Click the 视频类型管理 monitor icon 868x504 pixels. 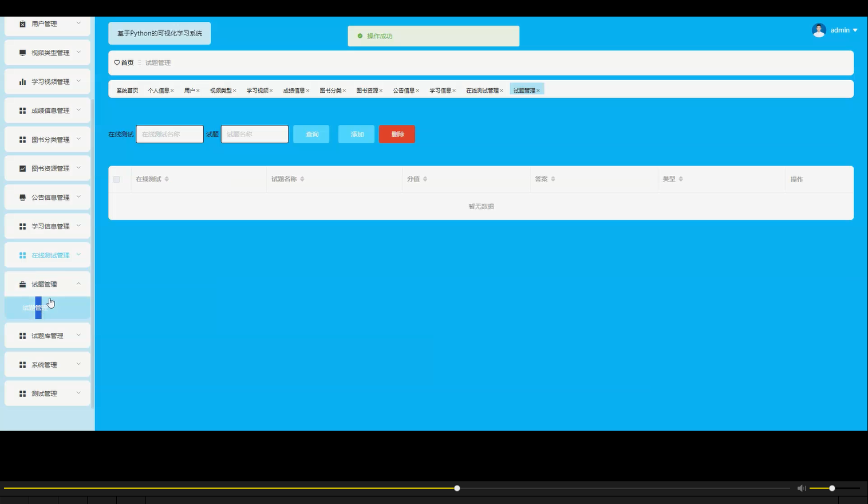pyautogui.click(x=22, y=52)
